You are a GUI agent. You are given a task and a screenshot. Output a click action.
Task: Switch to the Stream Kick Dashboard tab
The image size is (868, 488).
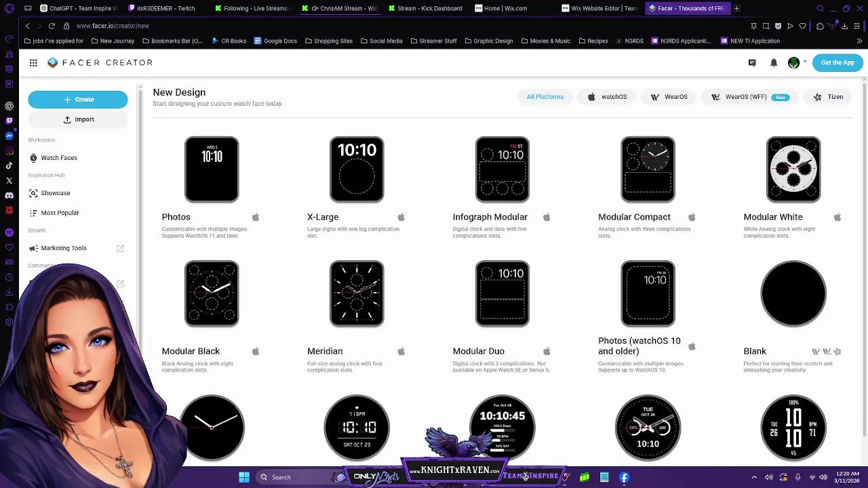(x=427, y=8)
